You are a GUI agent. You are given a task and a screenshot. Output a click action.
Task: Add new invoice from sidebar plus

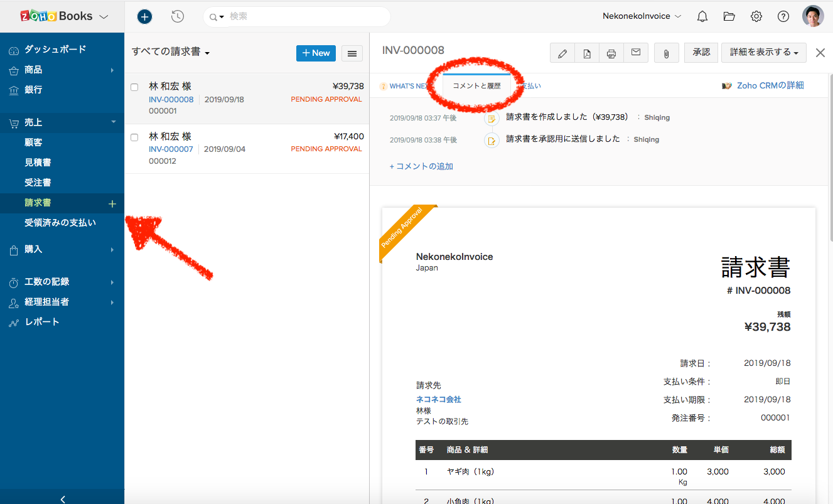(112, 203)
